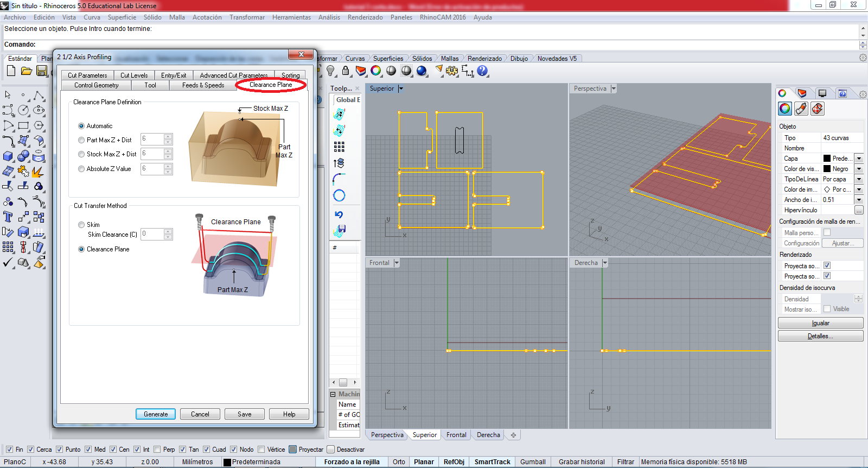
Task: Click the blue circle icon in RhinoCAM panel
Action: (339, 195)
